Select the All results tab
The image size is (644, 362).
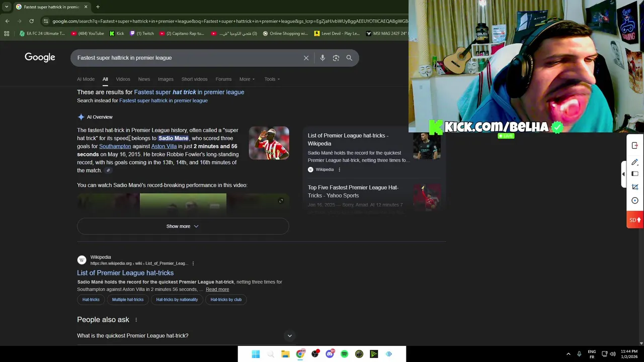coord(105,79)
